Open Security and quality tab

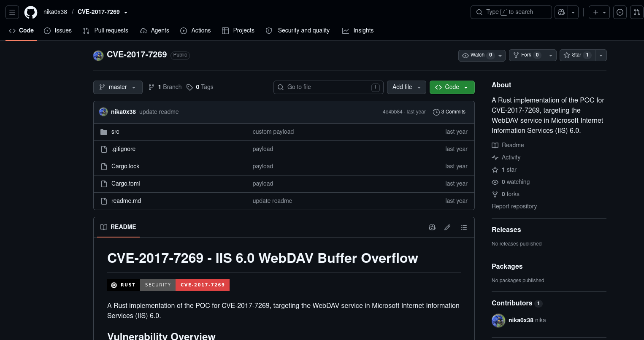tap(298, 31)
